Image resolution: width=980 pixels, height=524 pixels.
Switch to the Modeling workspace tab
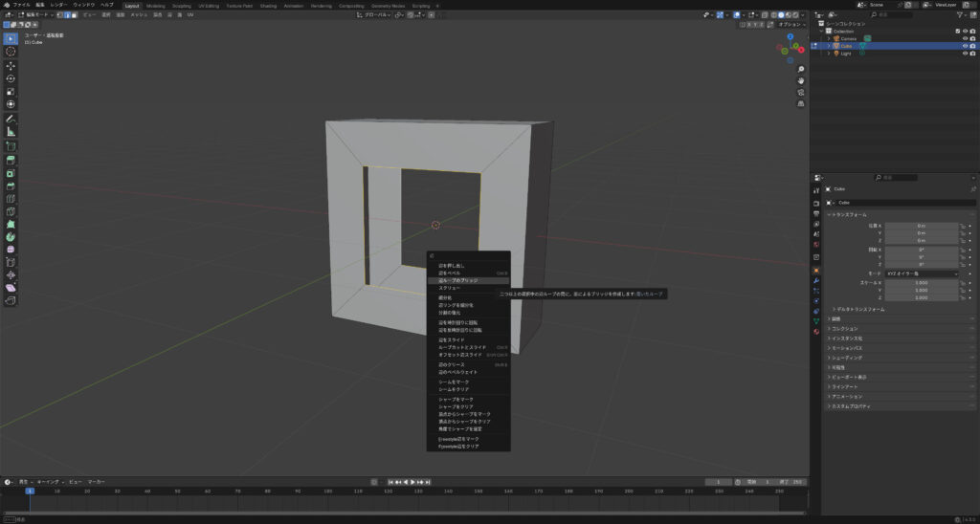(156, 5)
